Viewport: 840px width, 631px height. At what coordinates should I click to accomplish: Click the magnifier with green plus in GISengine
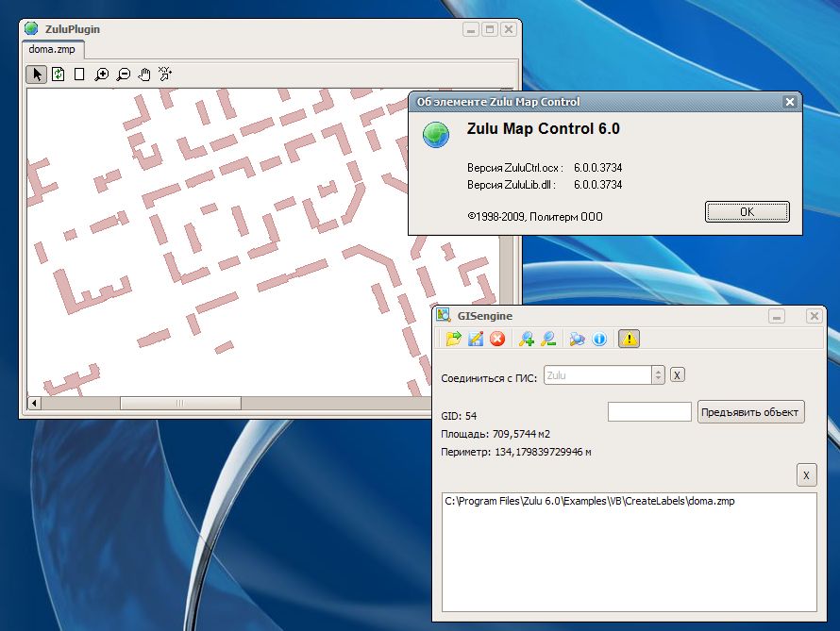527,339
